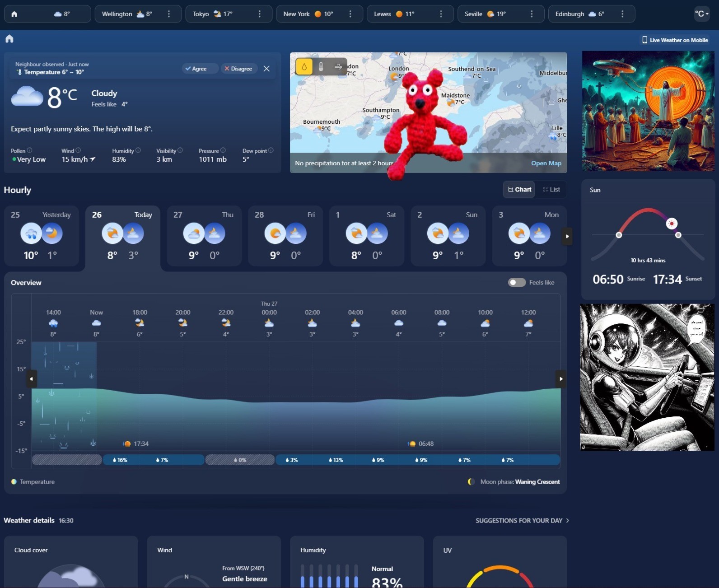This screenshot has height=588, width=719.
Task: Select the Sun 2 forecast card
Action: click(448, 236)
